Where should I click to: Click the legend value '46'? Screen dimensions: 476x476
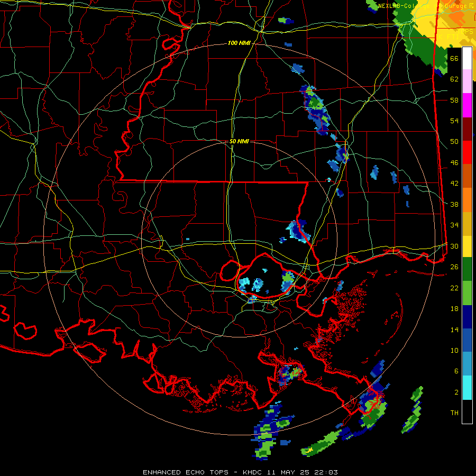[x=454, y=163]
